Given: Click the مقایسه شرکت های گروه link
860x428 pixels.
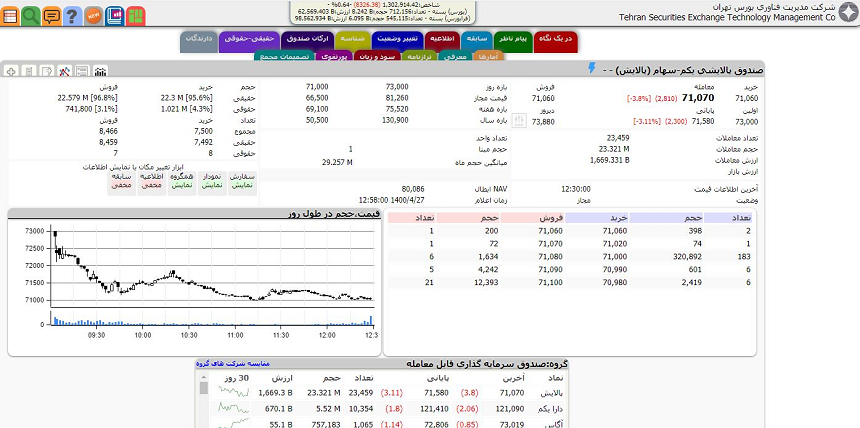Looking at the screenshot, I should pyautogui.click(x=233, y=364).
